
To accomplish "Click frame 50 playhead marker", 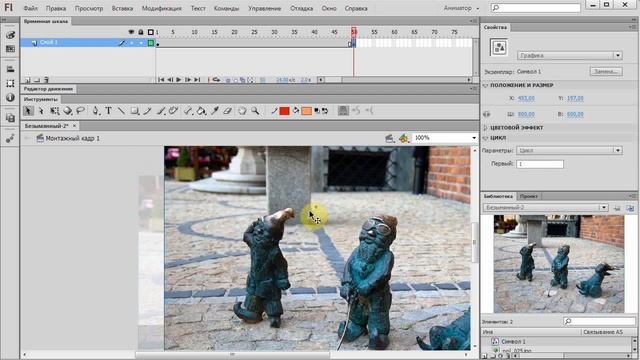I will point(354,32).
